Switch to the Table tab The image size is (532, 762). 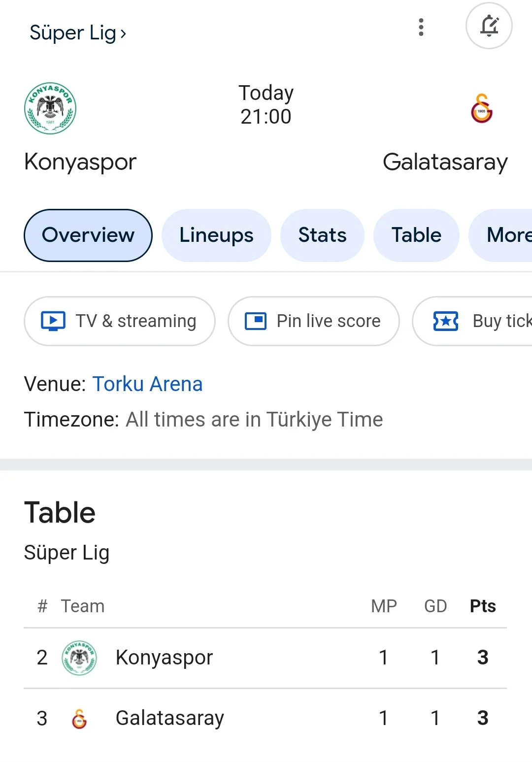[416, 235]
